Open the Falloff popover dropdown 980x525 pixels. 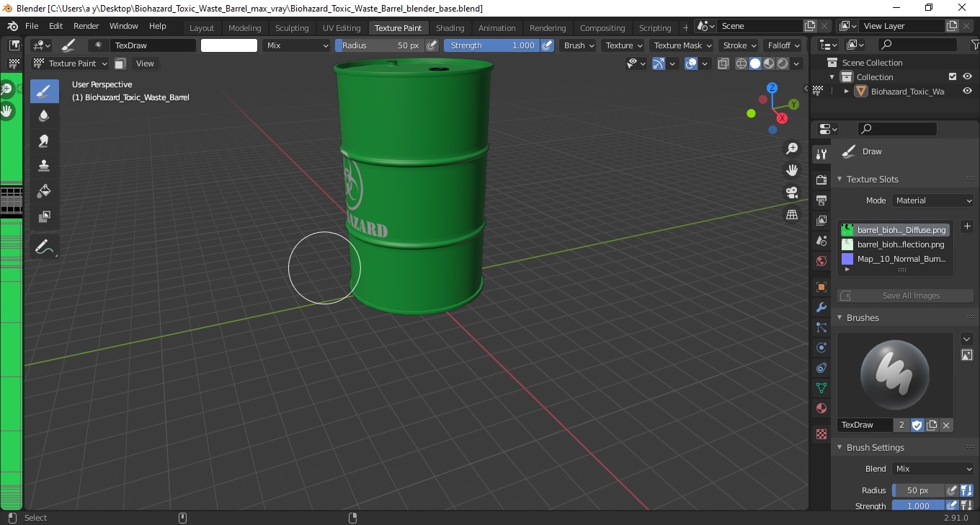click(783, 45)
